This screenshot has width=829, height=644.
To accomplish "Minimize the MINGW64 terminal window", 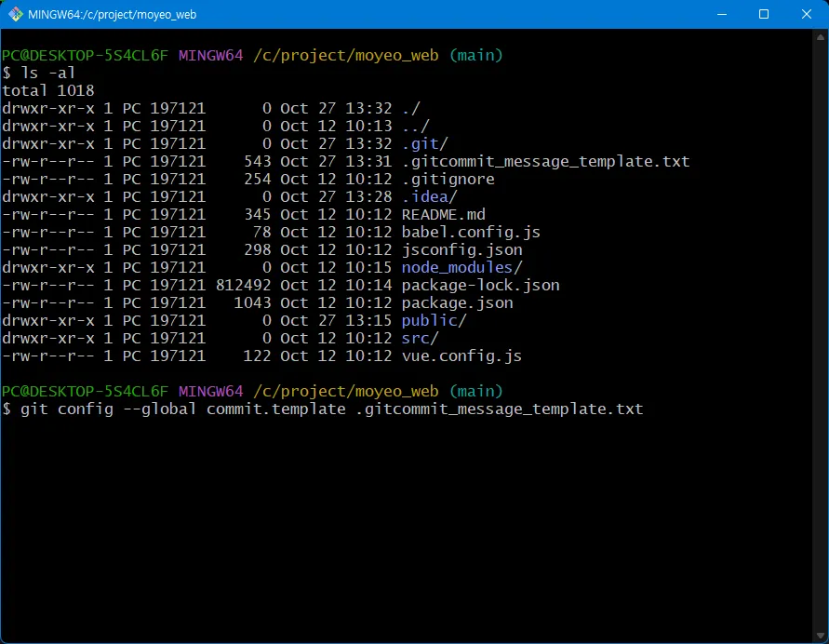I will [721, 15].
